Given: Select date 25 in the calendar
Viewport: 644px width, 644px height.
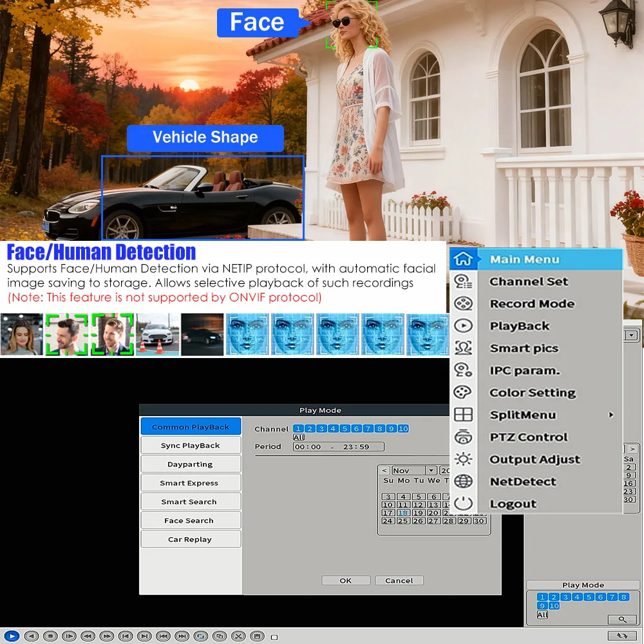Looking at the screenshot, I should point(403,521).
